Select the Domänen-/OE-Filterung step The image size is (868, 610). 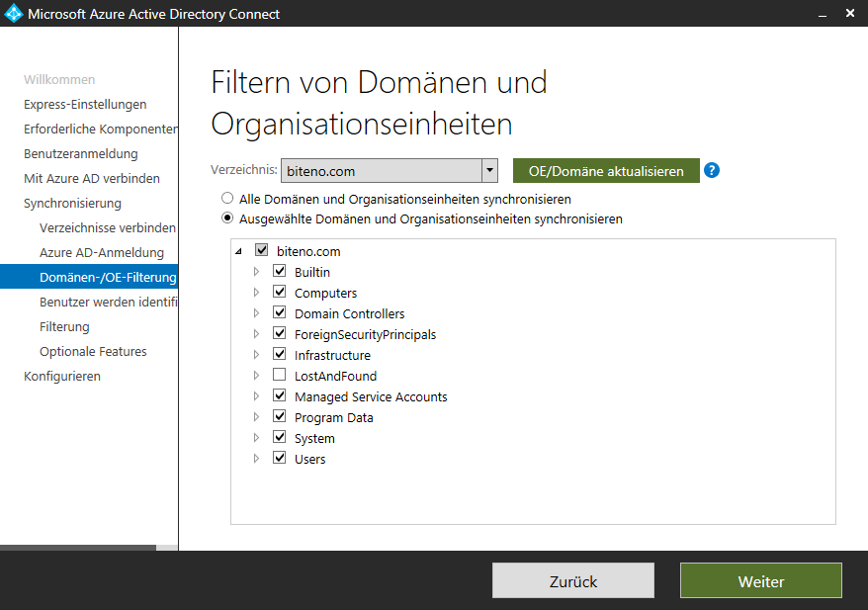click(89, 277)
